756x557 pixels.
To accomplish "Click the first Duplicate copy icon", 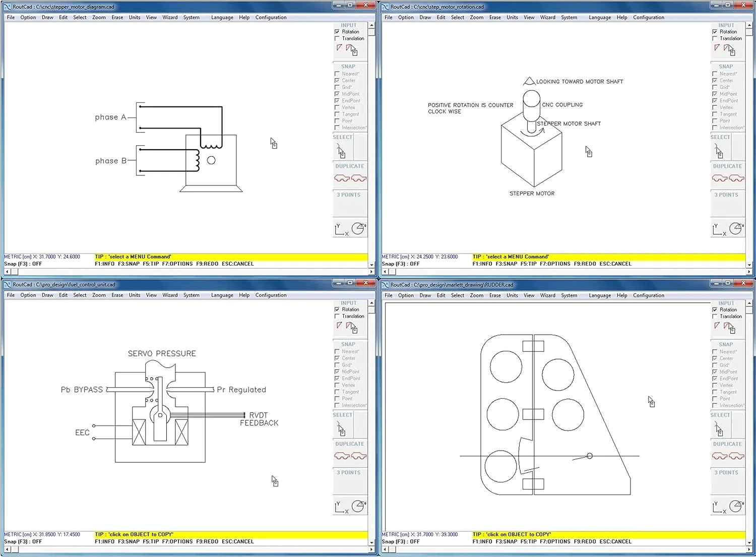I will coord(343,177).
